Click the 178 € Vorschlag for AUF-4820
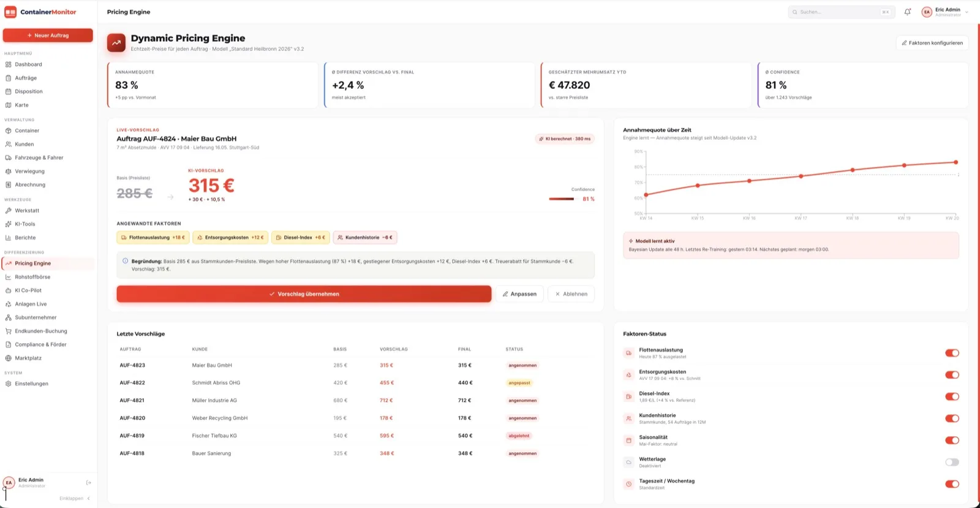The width and height of the screenshot is (980, 508). click(386, 418)
